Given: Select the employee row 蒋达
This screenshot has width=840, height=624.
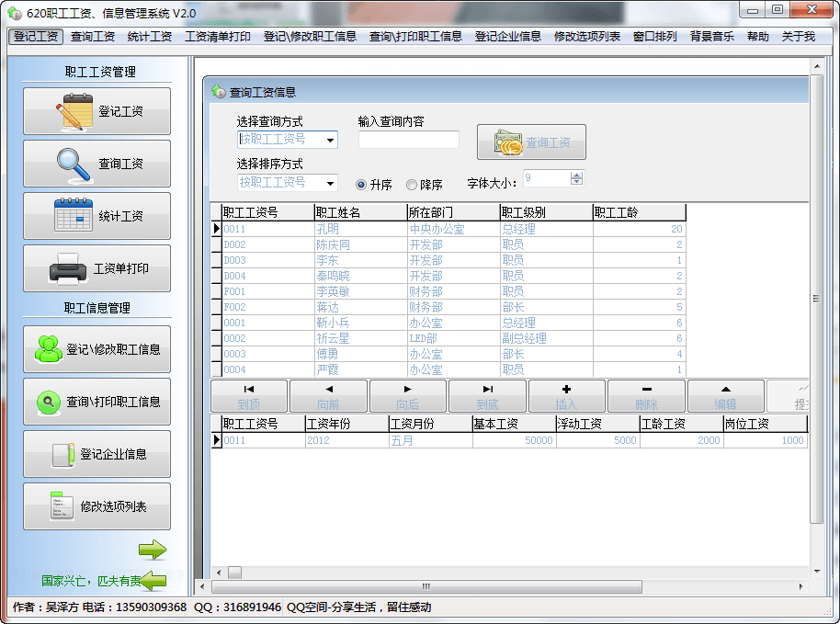Looking at the screenshot, I should [448, 307].
